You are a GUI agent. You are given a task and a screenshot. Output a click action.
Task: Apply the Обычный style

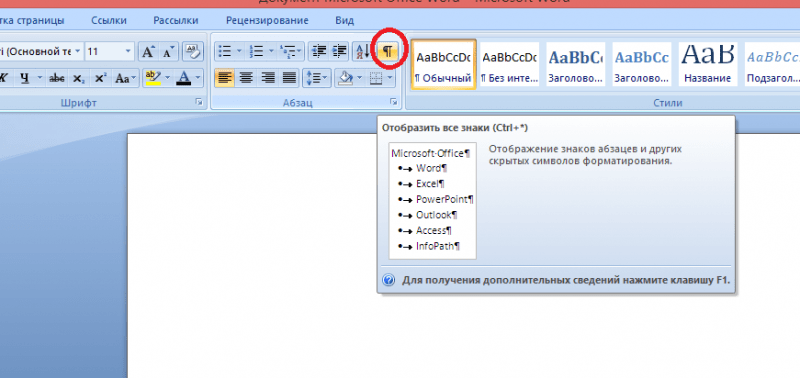click(x=443, y=64)
